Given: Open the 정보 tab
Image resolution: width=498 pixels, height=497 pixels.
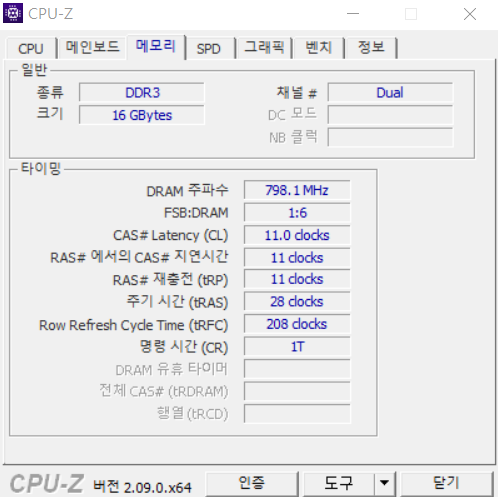Looking at the screenshot, I should point(371,47).
